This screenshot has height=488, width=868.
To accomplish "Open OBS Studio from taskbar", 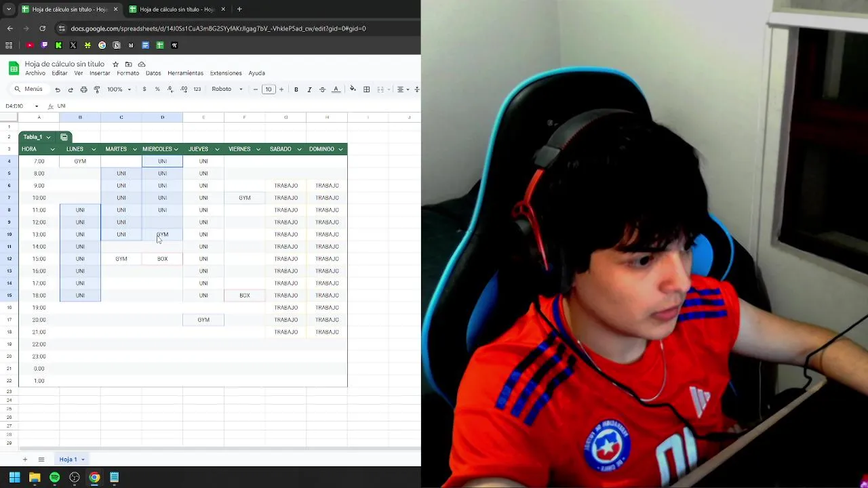I will click(75, 477).
